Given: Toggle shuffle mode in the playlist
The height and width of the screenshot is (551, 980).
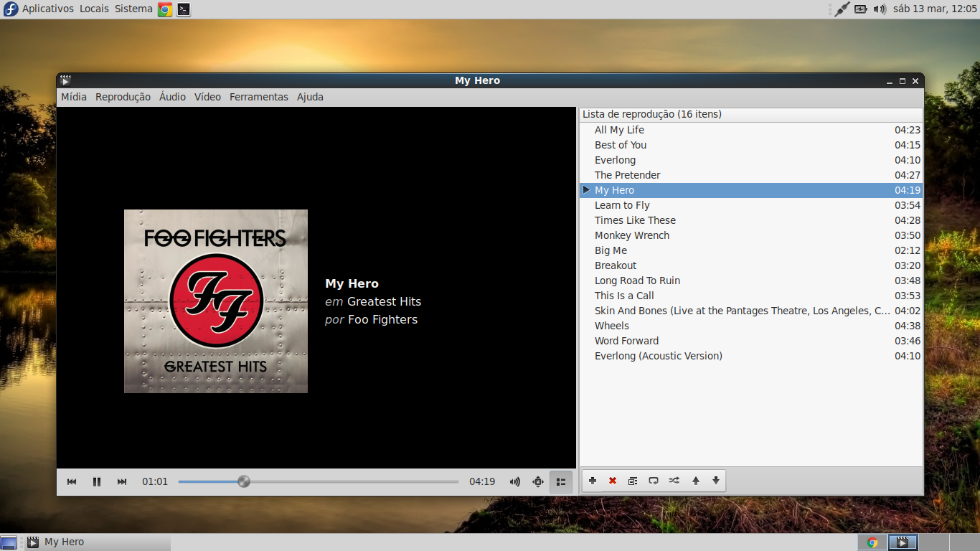Looking at the screenshot, I should [674, 481].
